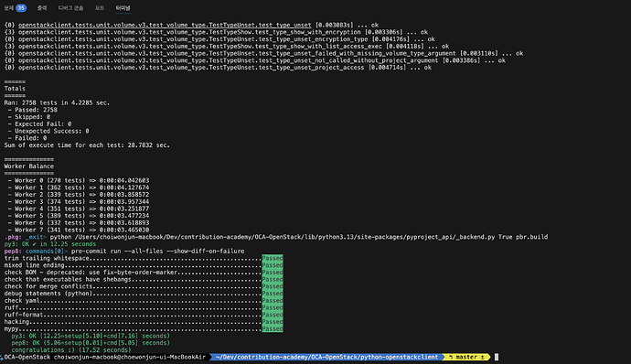Click the 'mypy' check line

pos(133,329)
